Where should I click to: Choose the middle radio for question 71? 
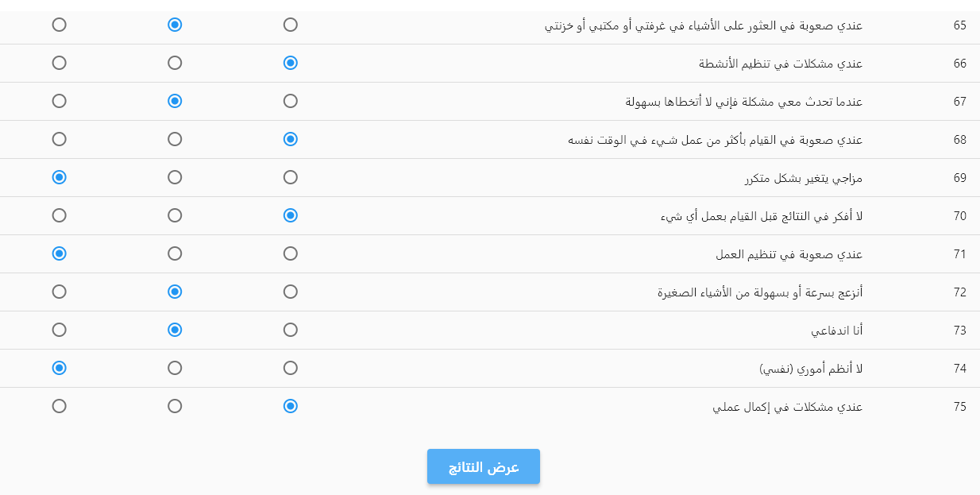(175, 253)
